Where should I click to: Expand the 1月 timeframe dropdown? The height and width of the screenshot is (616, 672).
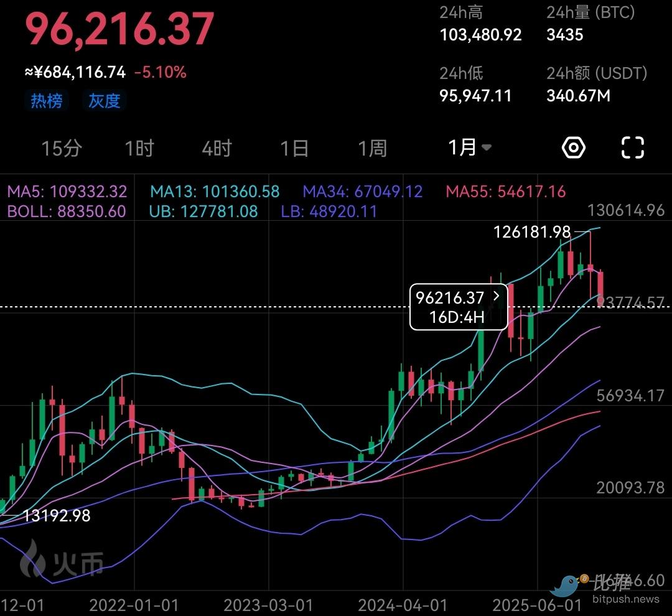470,148
